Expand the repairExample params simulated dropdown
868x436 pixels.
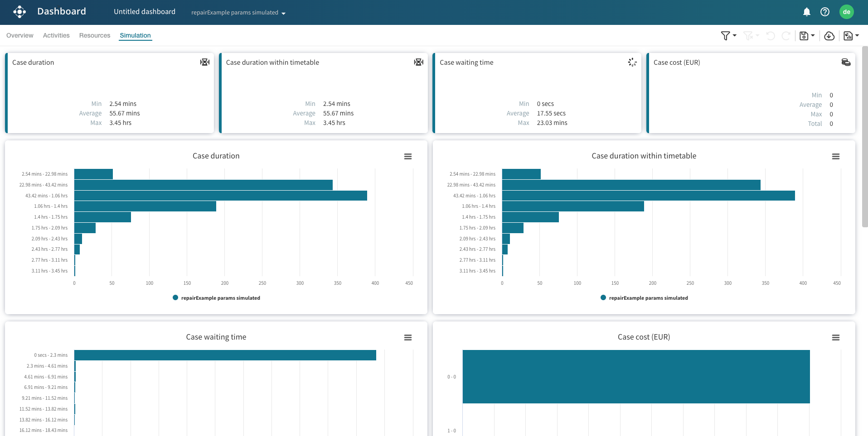(238, 13)
